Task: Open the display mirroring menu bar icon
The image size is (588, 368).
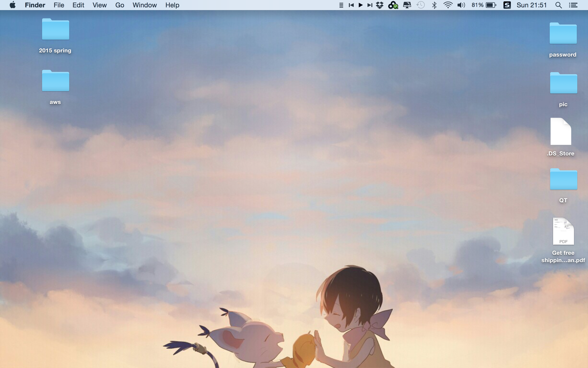Action: [x=407, y=5]
